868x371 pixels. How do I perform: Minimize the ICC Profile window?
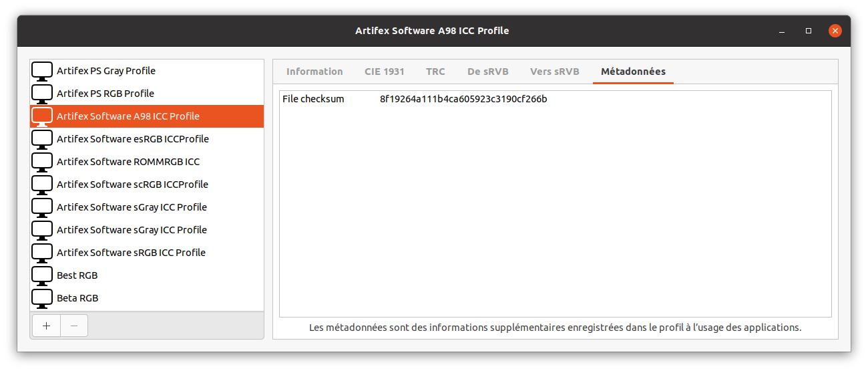coord(782,31)
